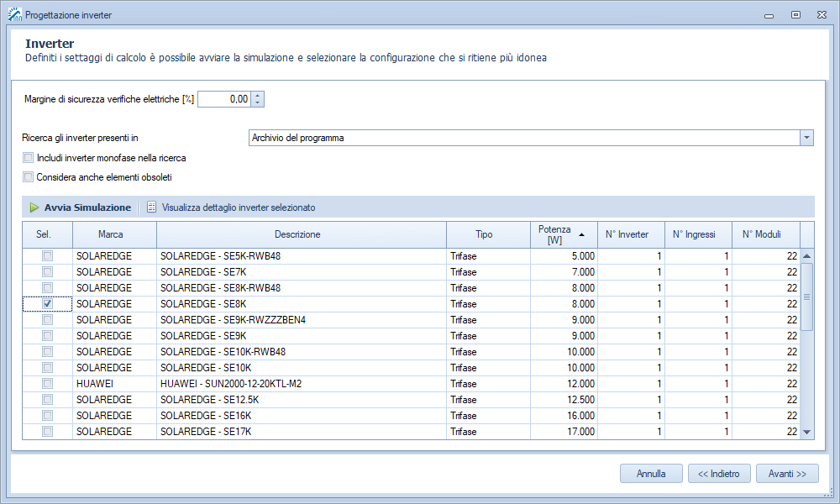840x504 pixels.
Task: Click the Annulla button
Action: pos(651,474)
